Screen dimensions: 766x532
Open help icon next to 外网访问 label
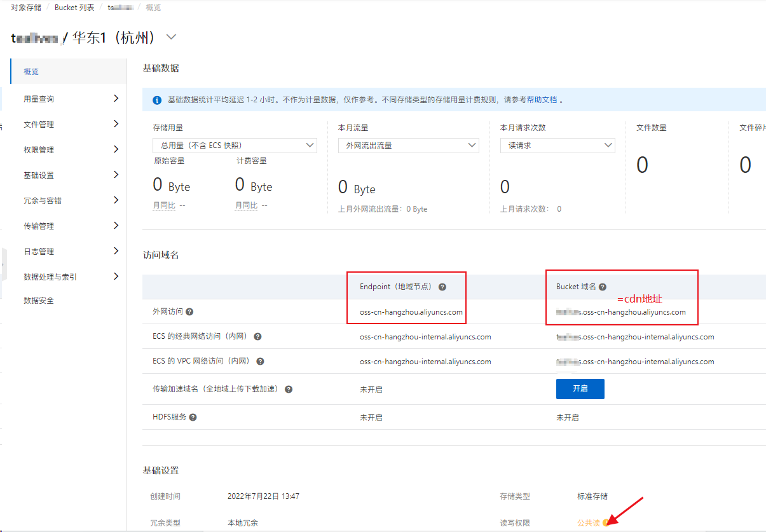click(x=189, y=312)
